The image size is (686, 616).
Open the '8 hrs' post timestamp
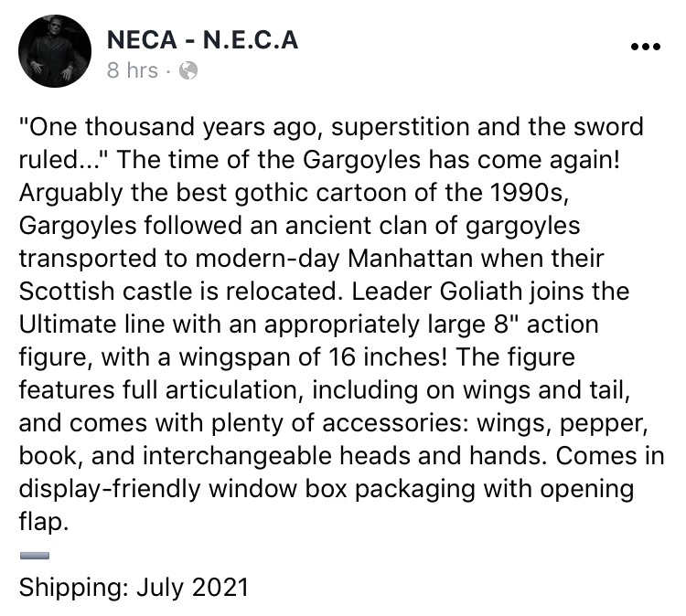tap(132, 70)
